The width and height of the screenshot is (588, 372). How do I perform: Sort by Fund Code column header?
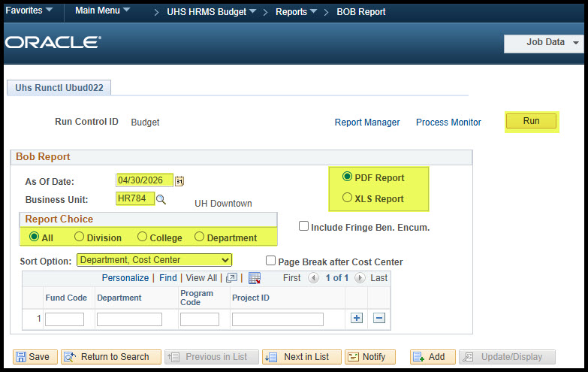coord(66,298)
